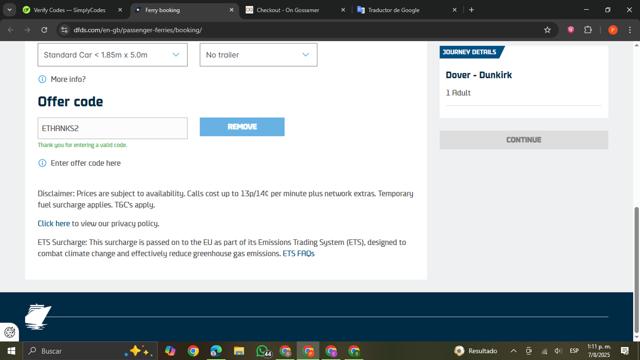Click the REMOVE offer code button
Image resolution: width=640 pixels, height=360 pixels.
[x=242, y=127]
